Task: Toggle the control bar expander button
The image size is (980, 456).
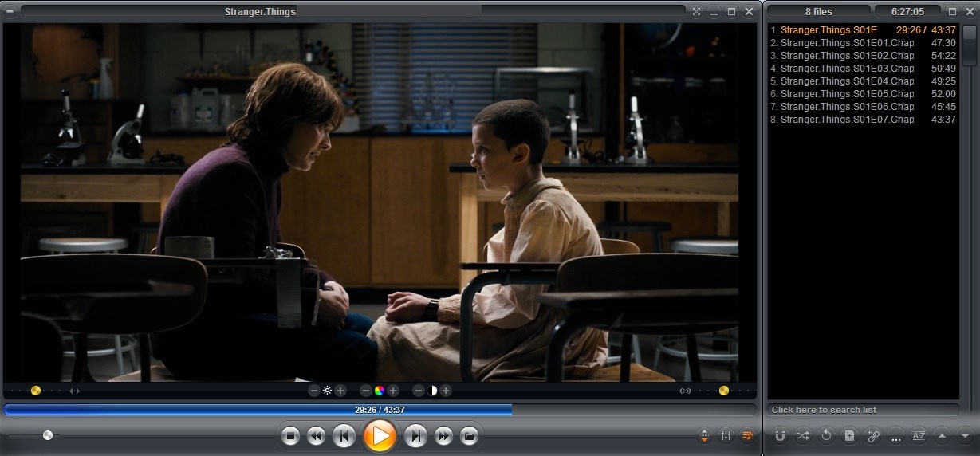Action: tap(704, 436)
